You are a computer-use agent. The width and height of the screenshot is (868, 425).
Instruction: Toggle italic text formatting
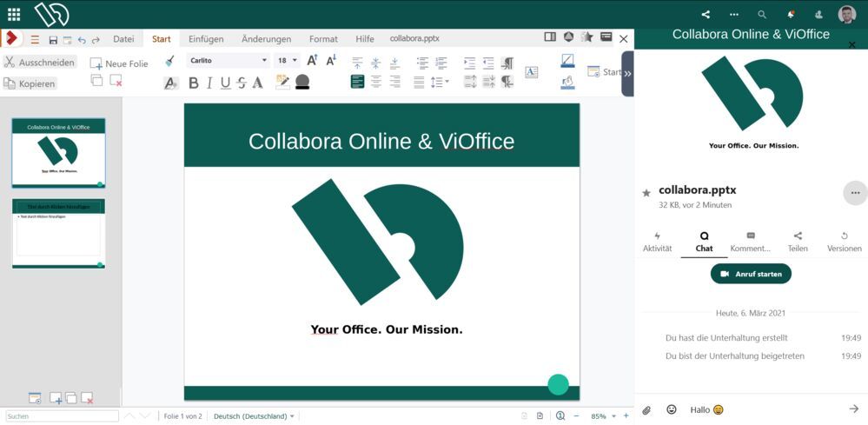point(209,83)
